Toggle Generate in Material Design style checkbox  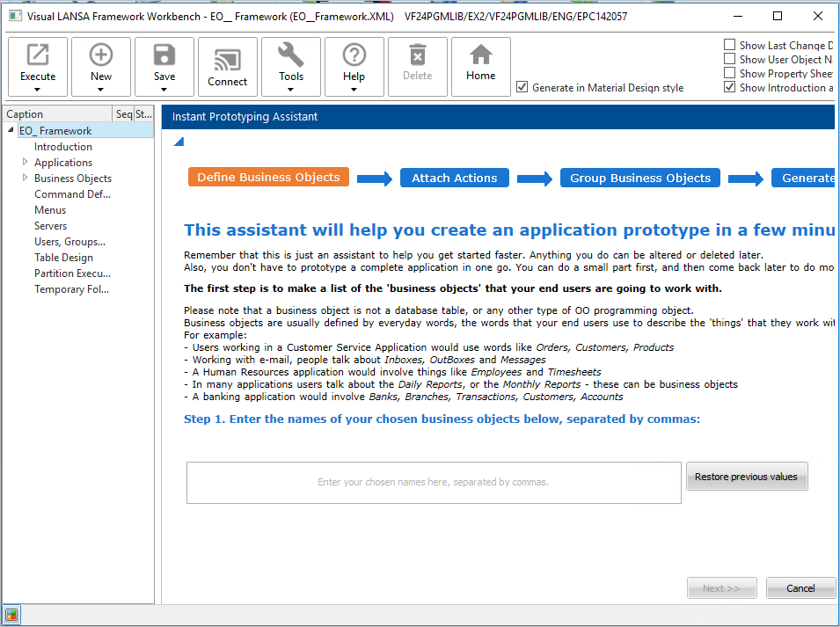pos(522,87)
